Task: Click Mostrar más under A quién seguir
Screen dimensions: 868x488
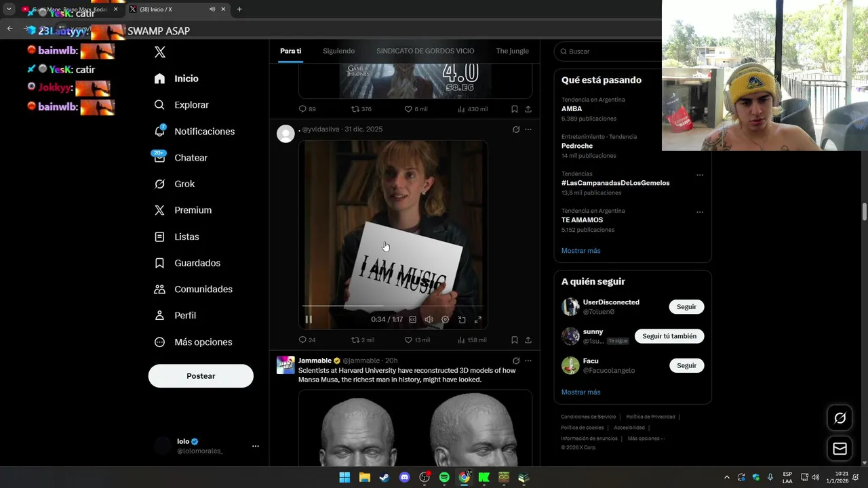Action: pyautogui.click(x=580, y=392)
